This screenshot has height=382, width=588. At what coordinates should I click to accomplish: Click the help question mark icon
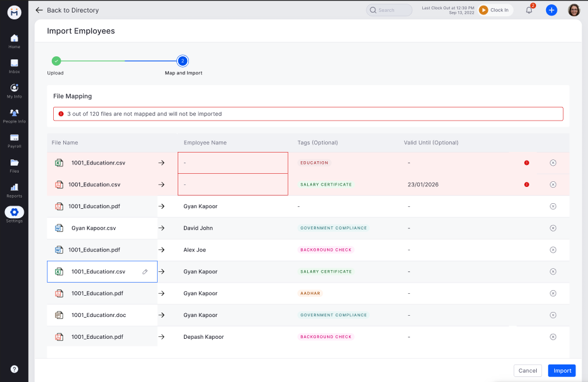click(14, 369)
